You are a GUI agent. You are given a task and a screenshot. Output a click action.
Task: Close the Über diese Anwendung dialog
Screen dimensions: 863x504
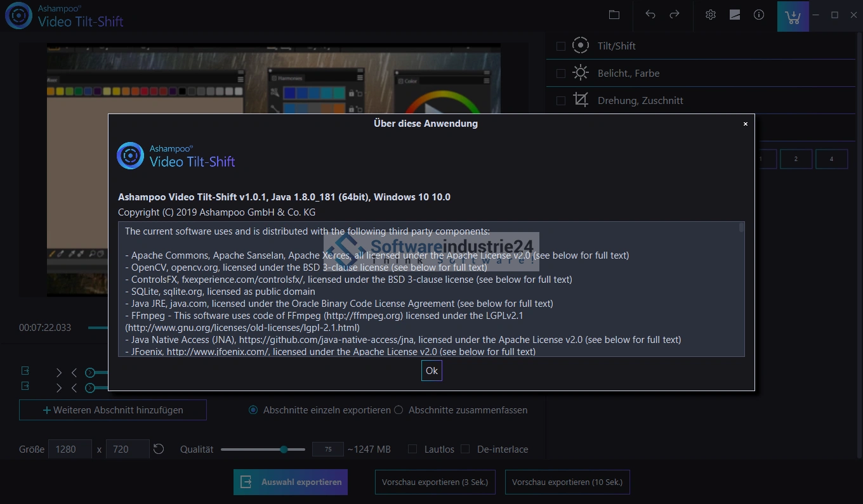click(746, 124)
